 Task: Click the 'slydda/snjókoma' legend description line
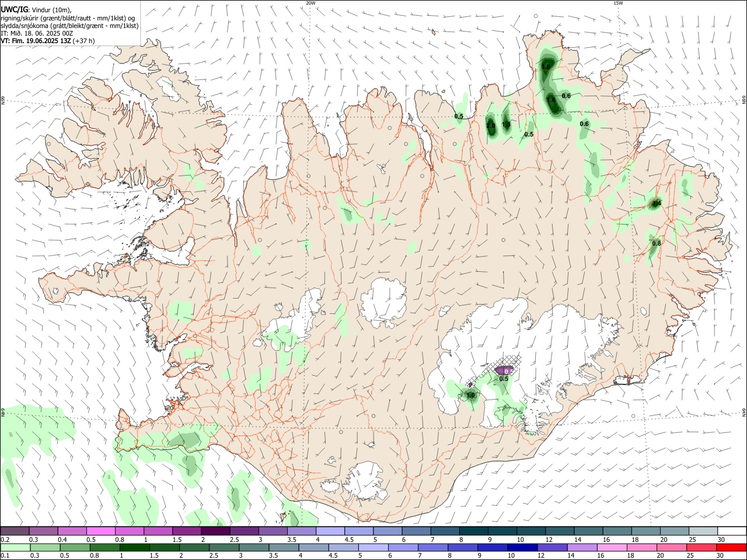point(70,26)
